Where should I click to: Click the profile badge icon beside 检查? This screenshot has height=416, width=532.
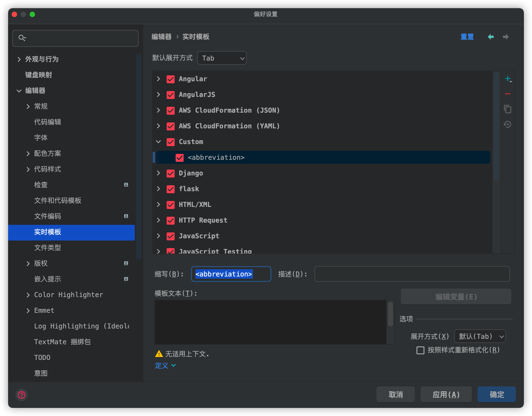click(126, 185)
